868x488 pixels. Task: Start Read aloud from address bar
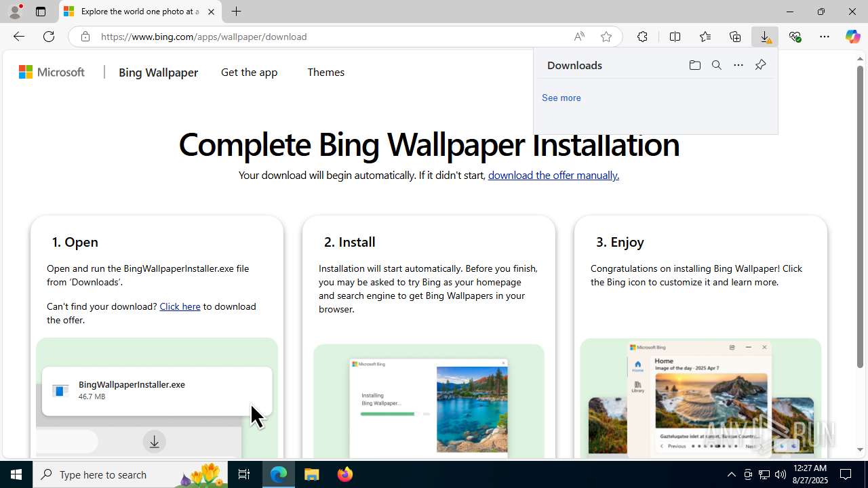[x=579, y=37]
